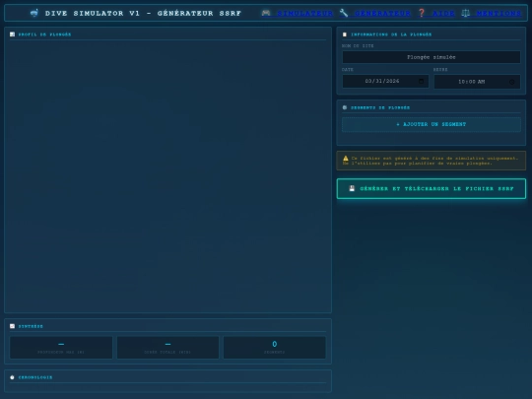This screenshot has height=399, width=532.
Task: Click the Chronologie clock icon
Action: [12, 377]
